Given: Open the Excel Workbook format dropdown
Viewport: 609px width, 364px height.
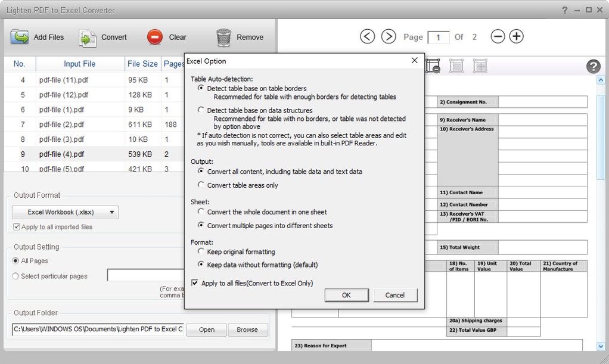Looking at the screenshot, I should pos(66,212).
